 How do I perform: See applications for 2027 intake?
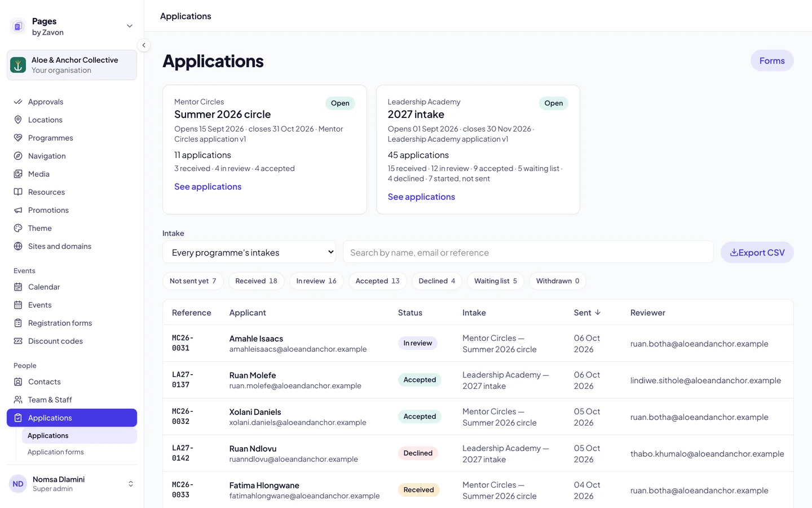point(421,197)
